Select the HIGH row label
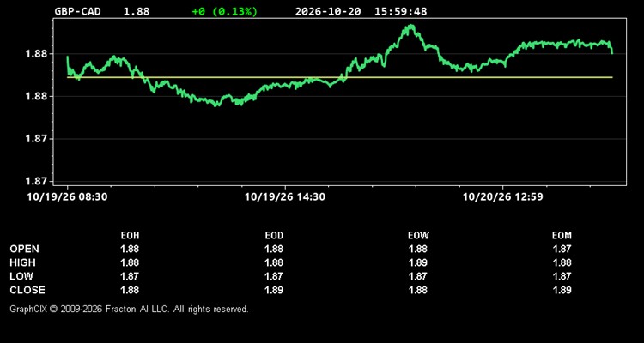Viewport: 644px width, 343px height. pos(22,262)
